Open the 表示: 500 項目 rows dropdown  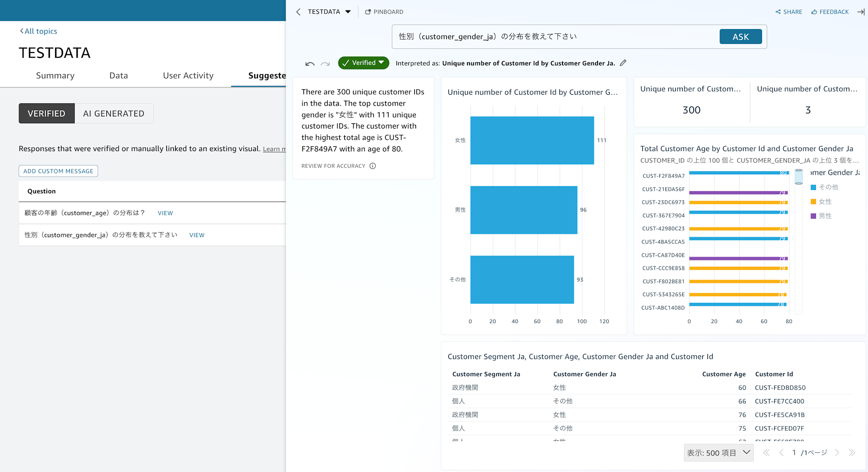pyautogui.click(x=718, y=452)
